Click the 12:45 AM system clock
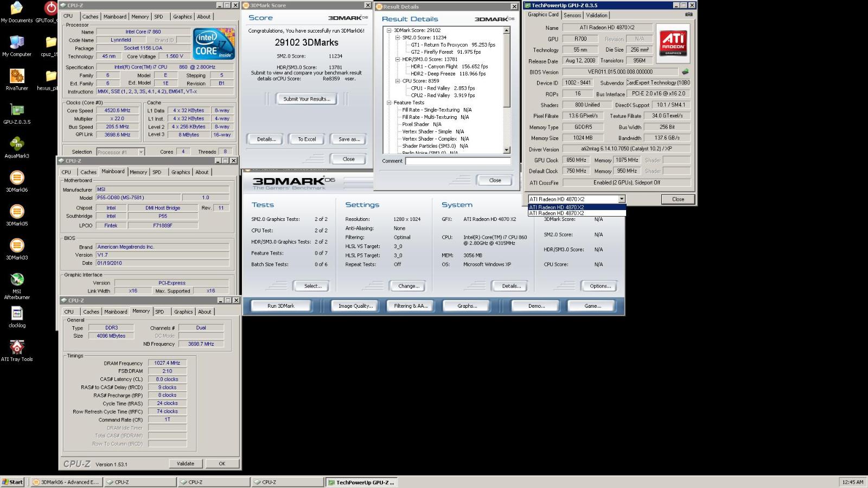This screenshot has height=488, width=868. [853, 482]
